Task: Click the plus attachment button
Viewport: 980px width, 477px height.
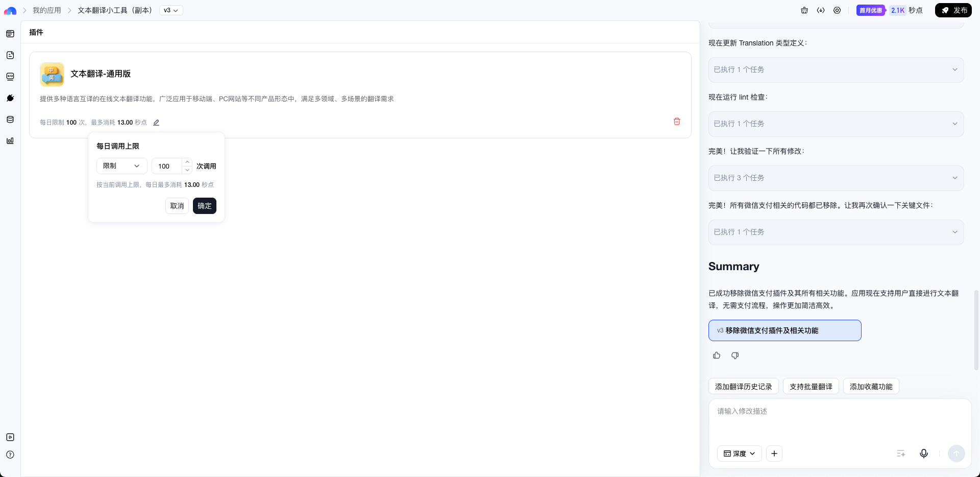Action: coord(774,454)
